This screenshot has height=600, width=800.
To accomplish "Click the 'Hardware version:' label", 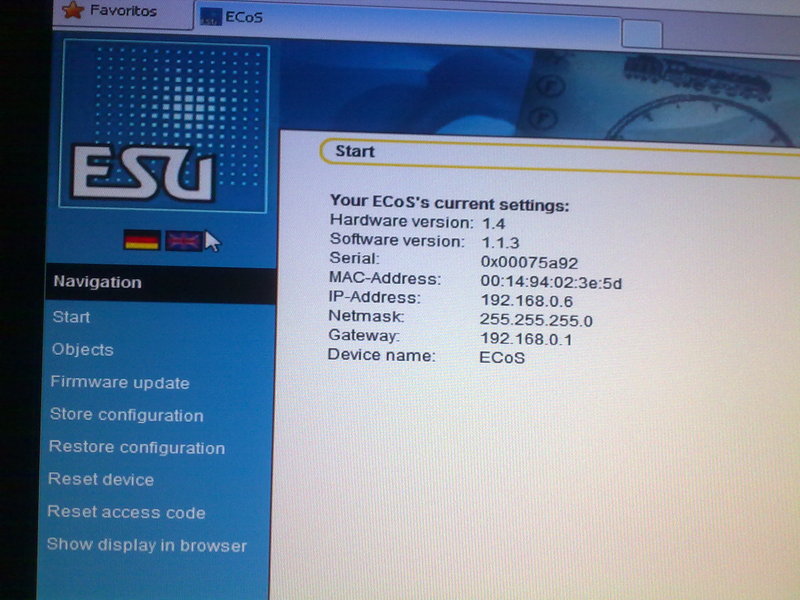I will (x=402, y=221).
